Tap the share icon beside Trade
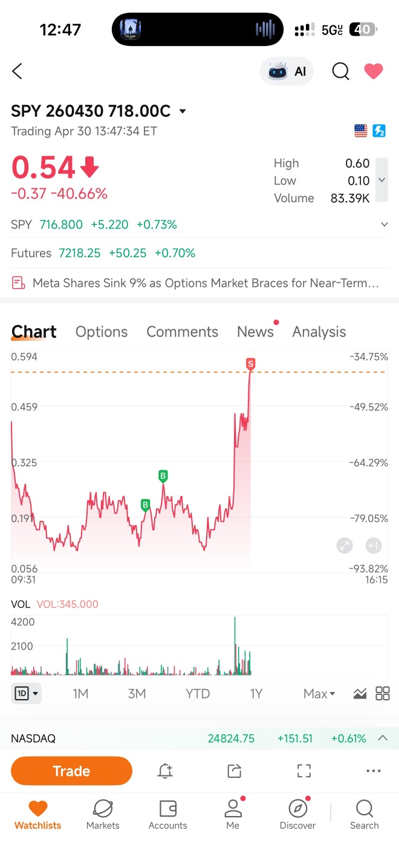The image size is (399, 868). [235, 771]
